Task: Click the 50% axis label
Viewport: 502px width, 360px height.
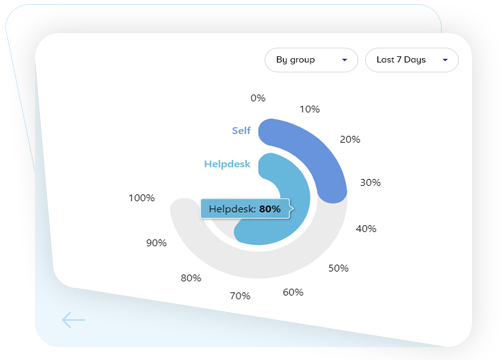Action: pos(339,268)
